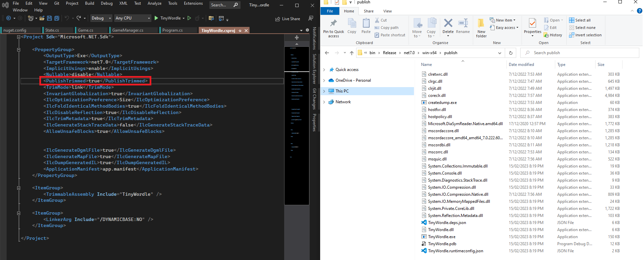Switch to the GameManager.cs tab

tap(128, 30)
